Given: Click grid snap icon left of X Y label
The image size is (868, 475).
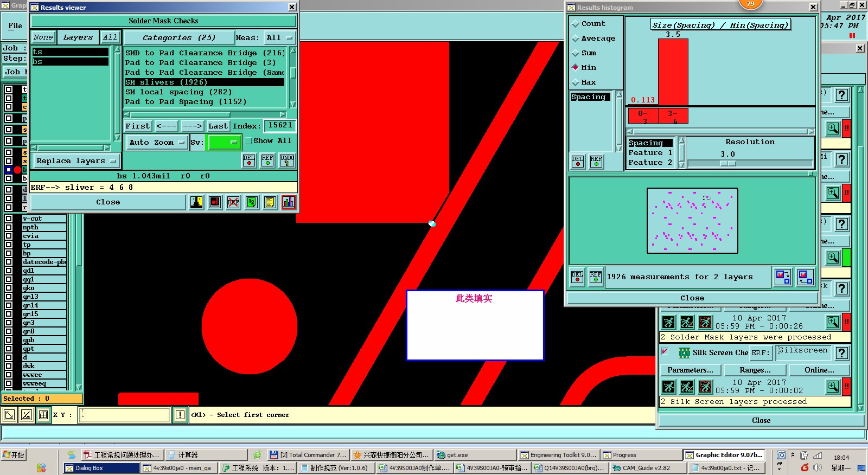Looking at the screenshot, I should tap(43, 415).
